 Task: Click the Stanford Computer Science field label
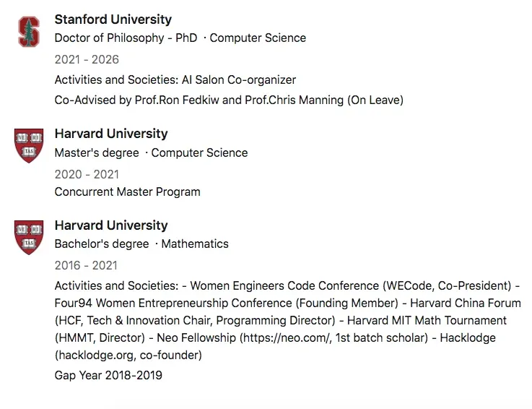click(x=258, y=38)
